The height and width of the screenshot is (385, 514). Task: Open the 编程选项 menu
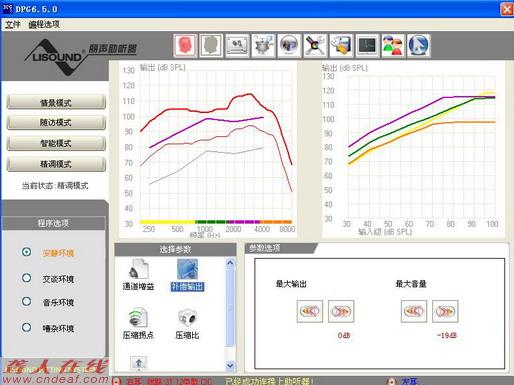(x=44, y=24)
